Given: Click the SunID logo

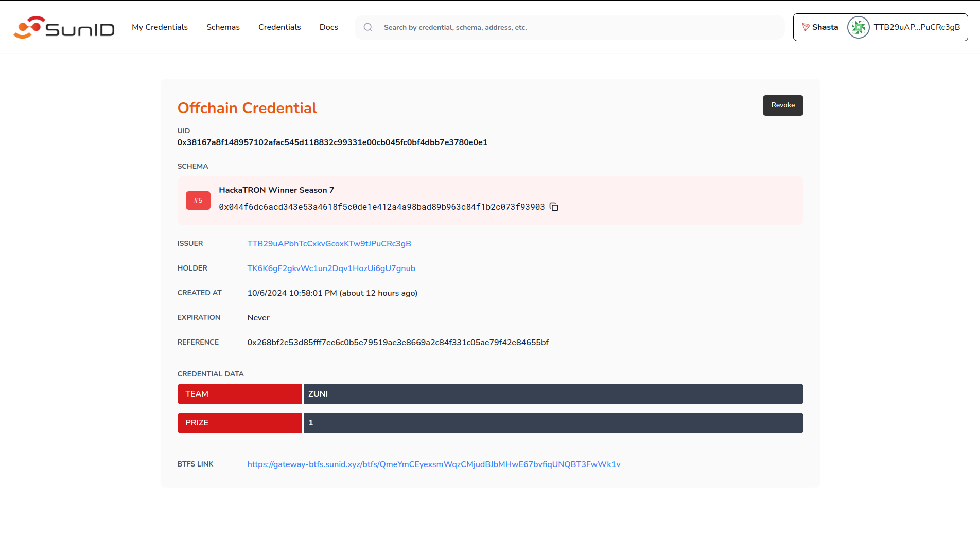Looking at the screenshot, I should [64, 27].
